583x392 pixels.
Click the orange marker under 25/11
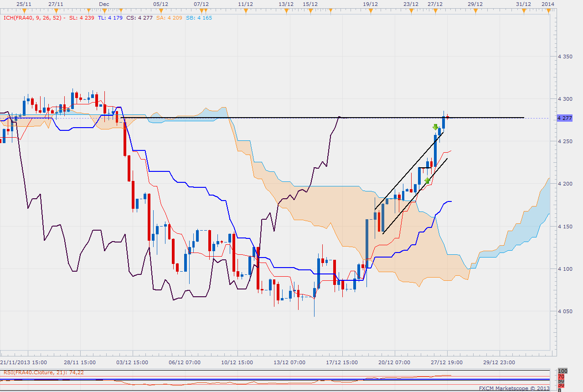coord(24,10)
